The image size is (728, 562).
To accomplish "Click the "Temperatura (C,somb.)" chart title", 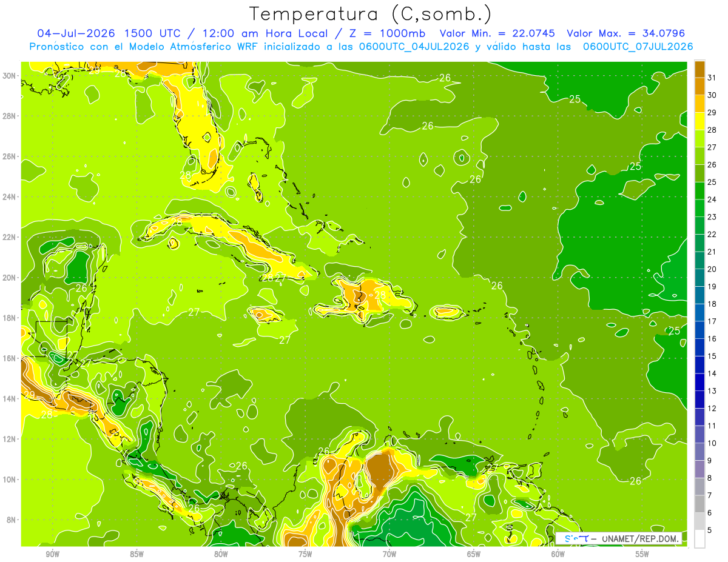I will (x=371, y=14).
